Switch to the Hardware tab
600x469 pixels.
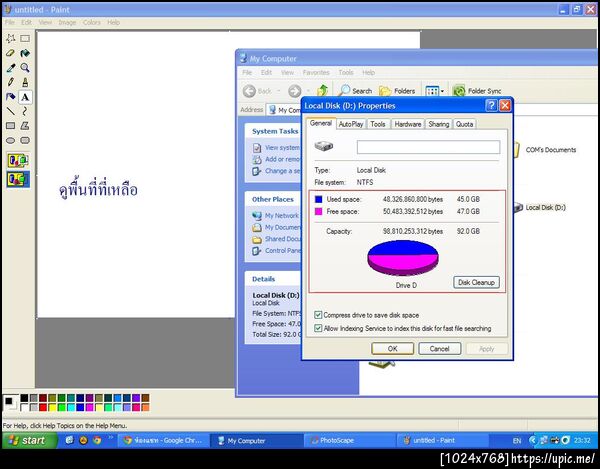408,124
